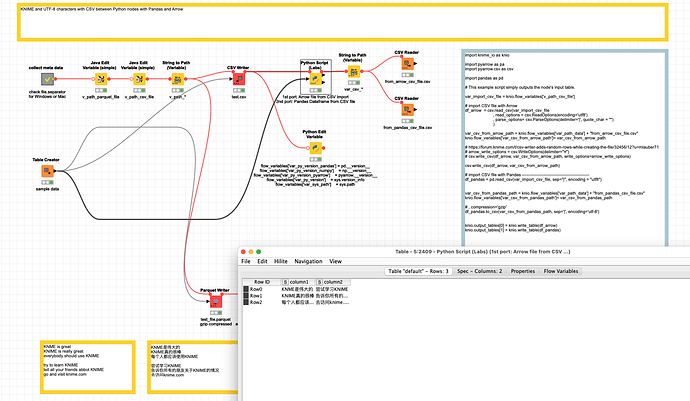This screenshot has height=401, width=690.
Task: Click the column1 table header
Action: click(x=298, y=282)
